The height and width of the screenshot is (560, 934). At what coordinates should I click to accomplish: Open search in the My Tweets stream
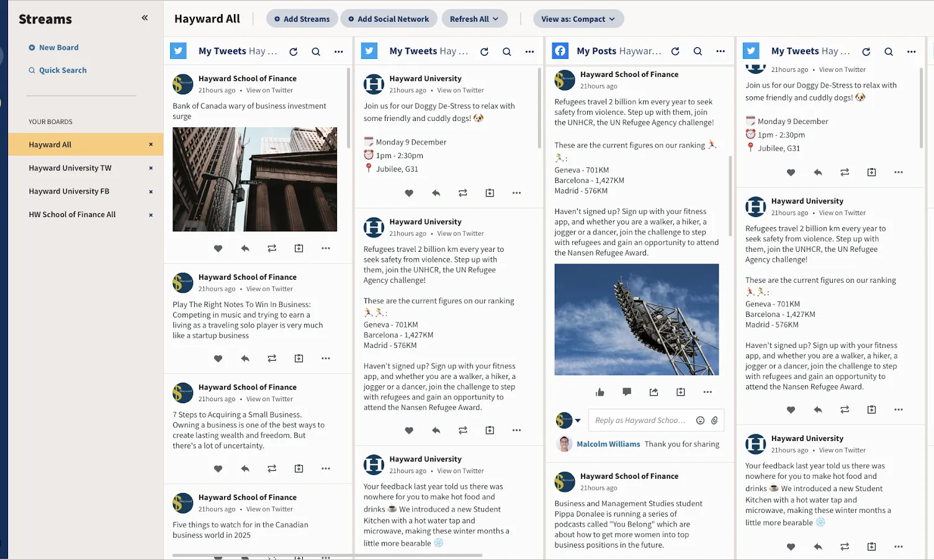316,51
